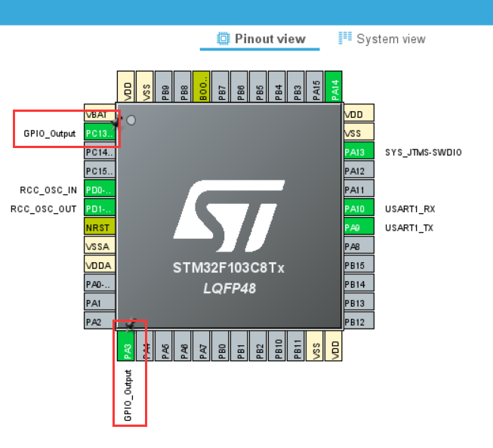Select the PA1 pin
The image size is (493, 448).
tap(100, 303)
